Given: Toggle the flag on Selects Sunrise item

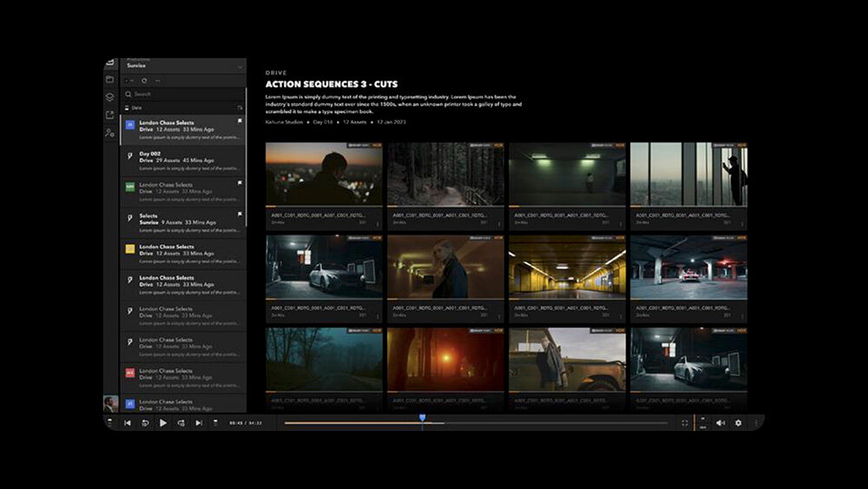Looking at the screenshot, I should coord(239,215).
